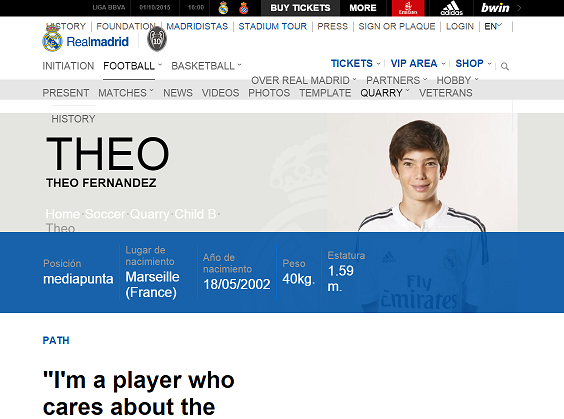Select the BASKETBALL menu item
564x419 pixels.
[206, 66]
